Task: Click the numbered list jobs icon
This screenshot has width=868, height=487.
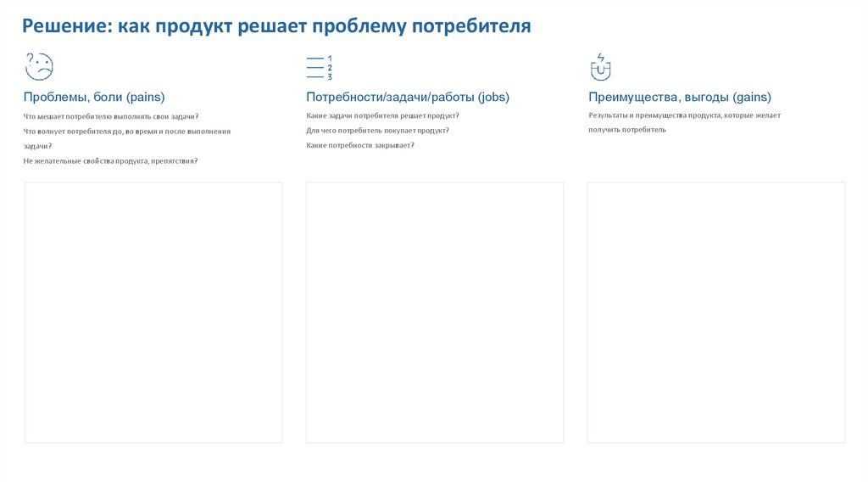Action: pyautogui.click(x=320, y=68)
